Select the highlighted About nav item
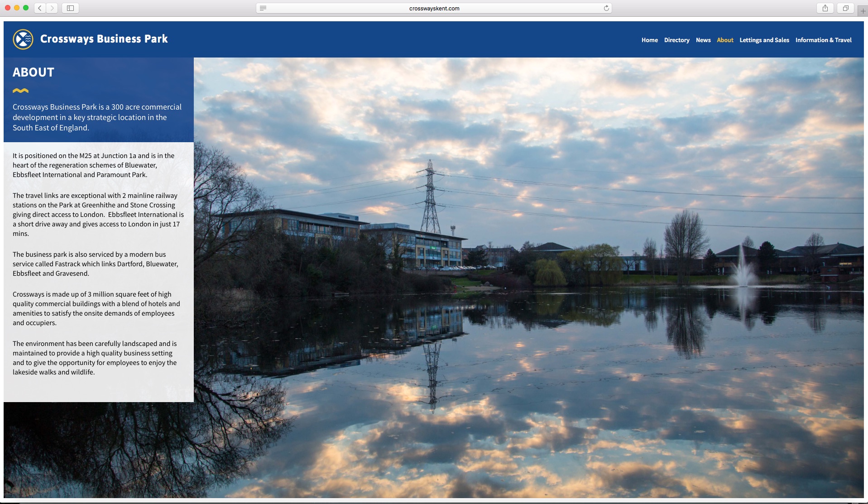Screen dimensions: 868x504 (725, 40)
